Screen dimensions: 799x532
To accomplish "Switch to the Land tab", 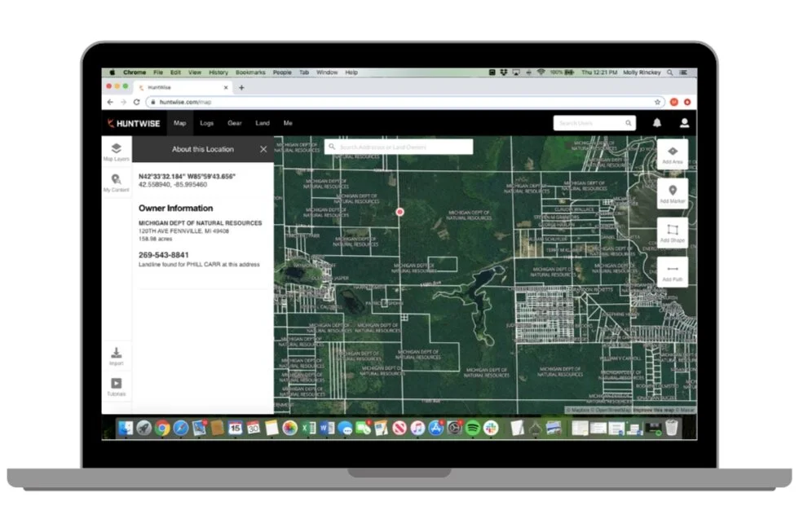I will point(262,123).
